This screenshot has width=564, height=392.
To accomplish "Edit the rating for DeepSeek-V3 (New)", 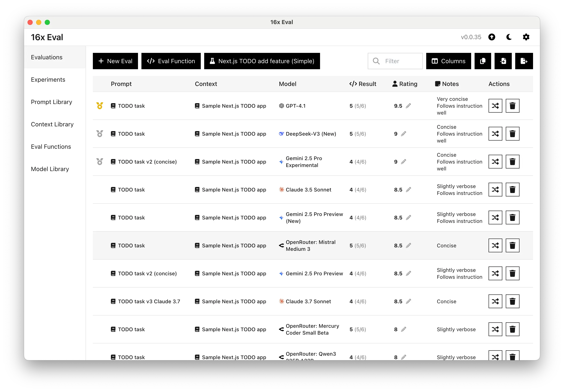I will point(403,134).
